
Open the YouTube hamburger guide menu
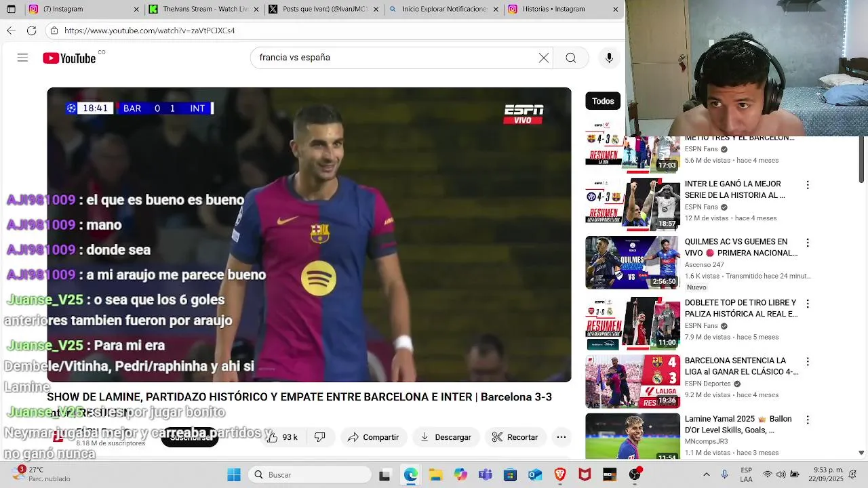point(22,58)
